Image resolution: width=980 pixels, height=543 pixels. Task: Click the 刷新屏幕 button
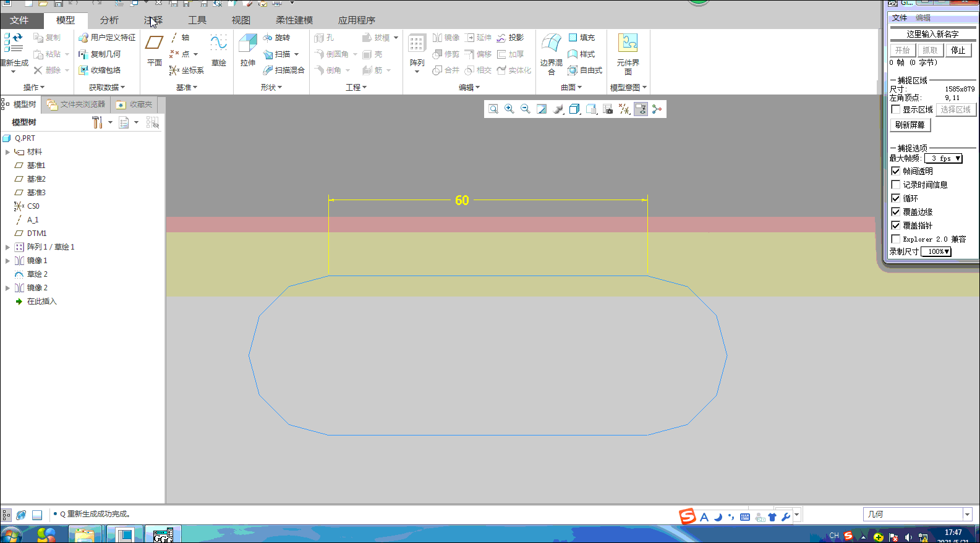click(910, 125)
